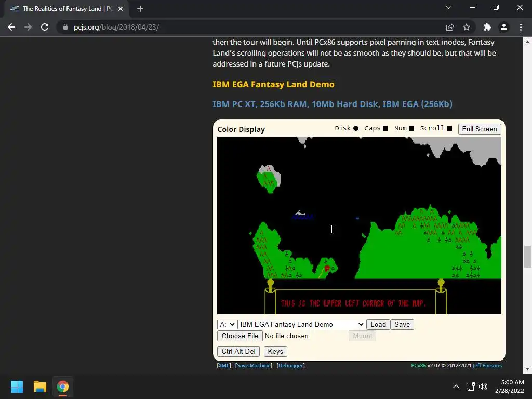Click scrollbar down arrow
This screenshot has height=399, width=532.
527,369
